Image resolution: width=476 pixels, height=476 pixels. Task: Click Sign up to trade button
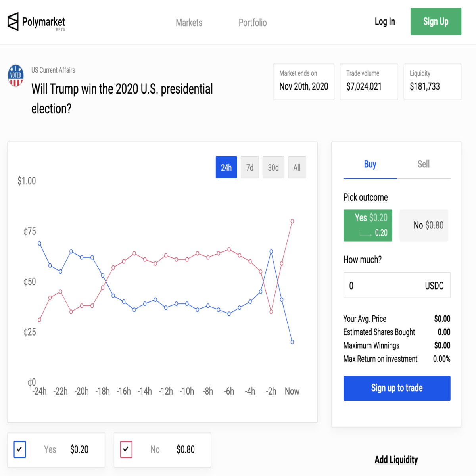click(397, 388)
